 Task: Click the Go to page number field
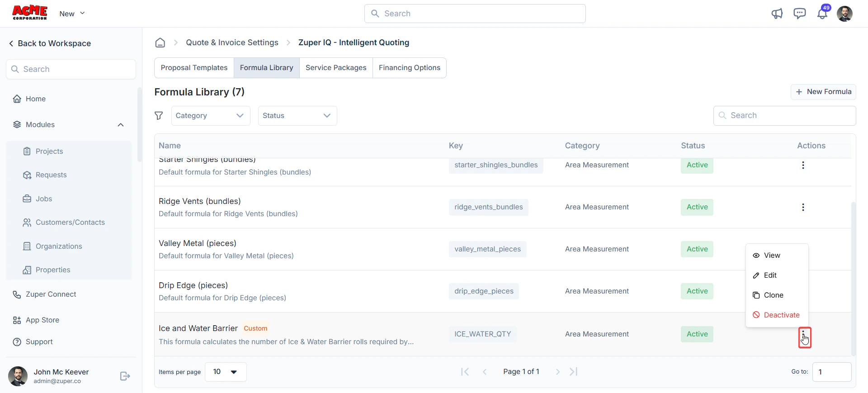[x=832, y=372]
